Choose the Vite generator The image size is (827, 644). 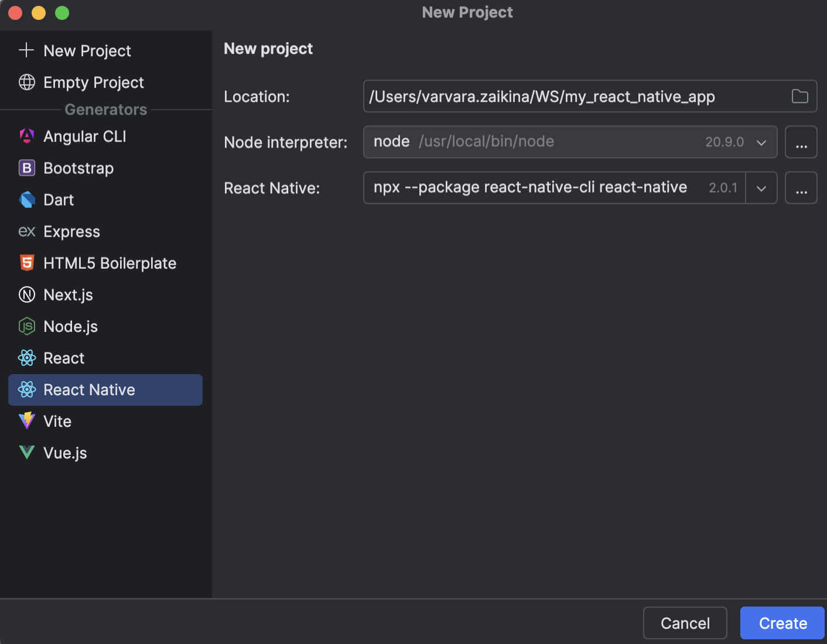pos(57,421)
